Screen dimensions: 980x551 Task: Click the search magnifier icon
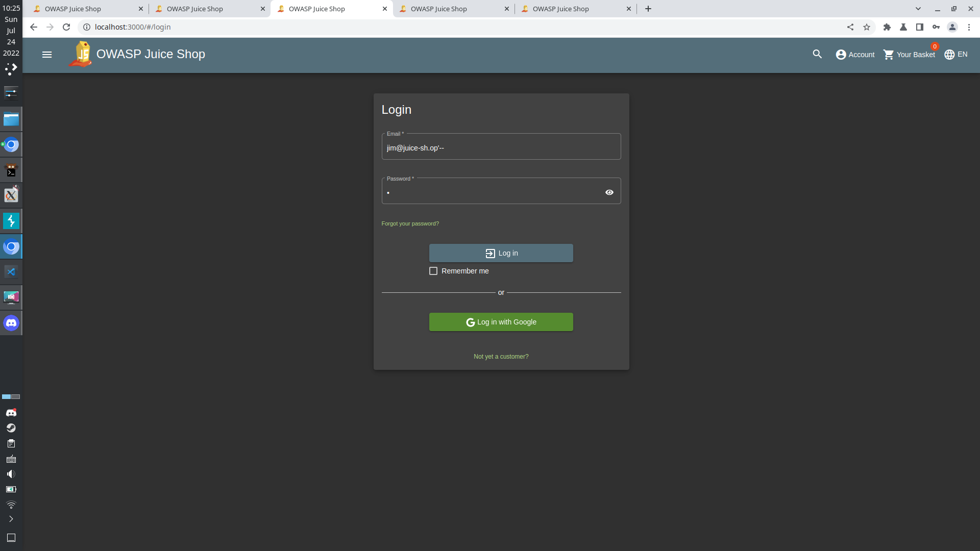click(817, 54)
